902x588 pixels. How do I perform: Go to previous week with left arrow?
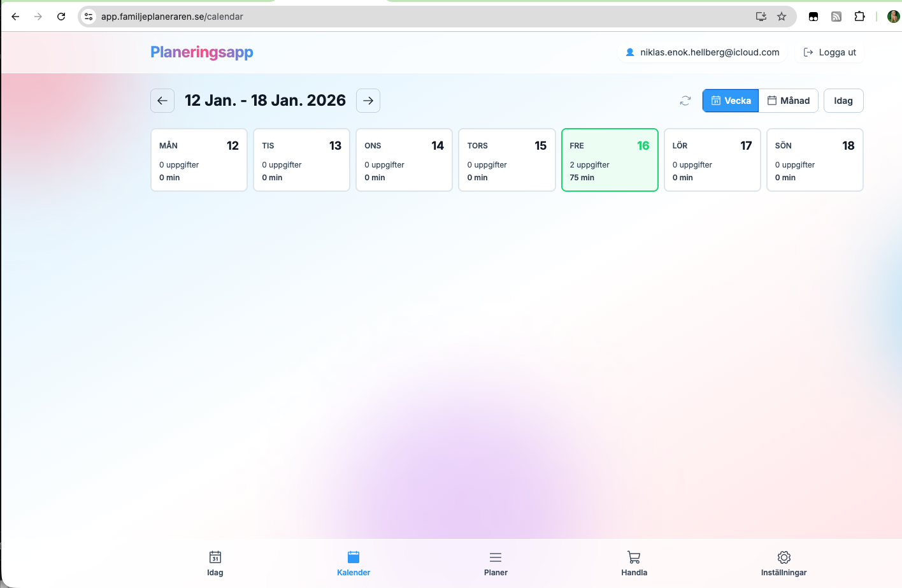coord(162,101)
